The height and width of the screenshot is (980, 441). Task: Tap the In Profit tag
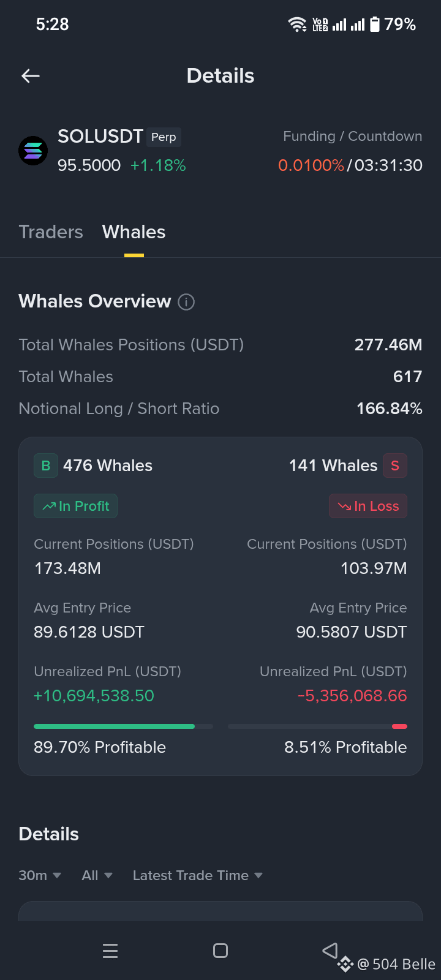pos(75,506)
